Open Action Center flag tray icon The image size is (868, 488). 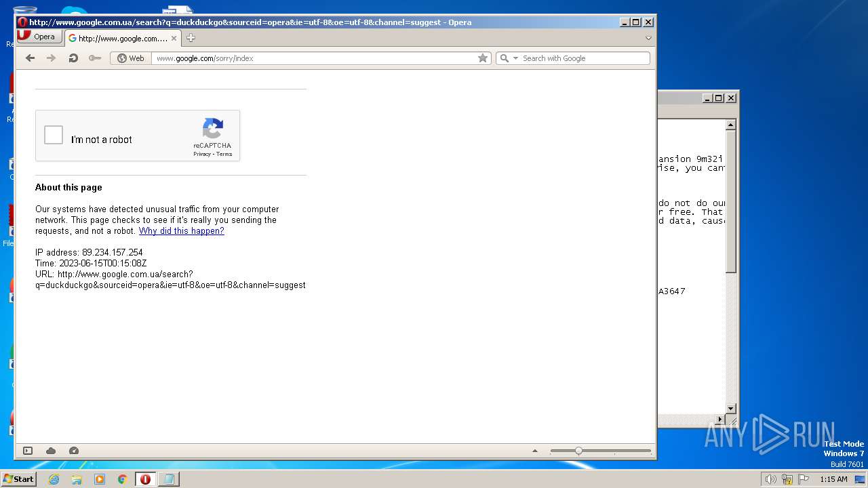[804, 479]
